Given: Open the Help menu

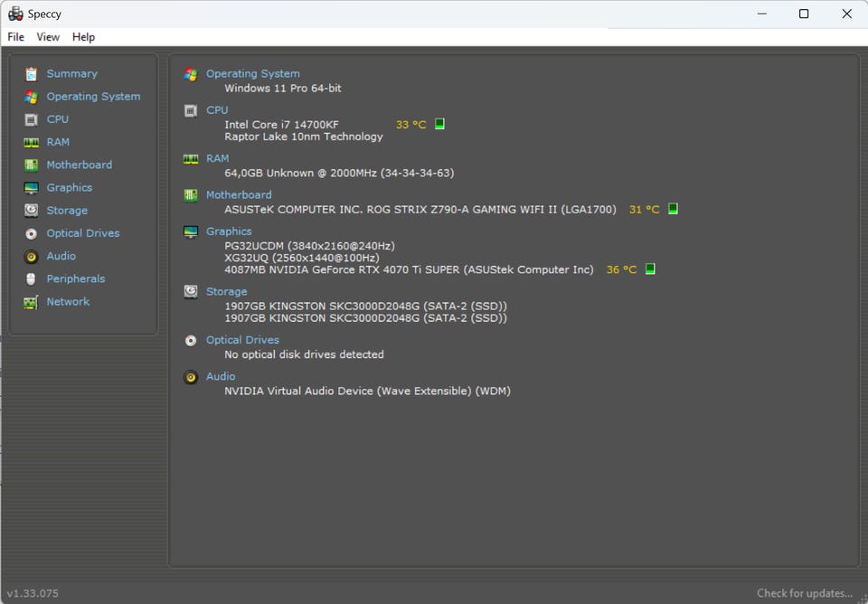Looking at the screenshot, I should click(x=83, y=37).
